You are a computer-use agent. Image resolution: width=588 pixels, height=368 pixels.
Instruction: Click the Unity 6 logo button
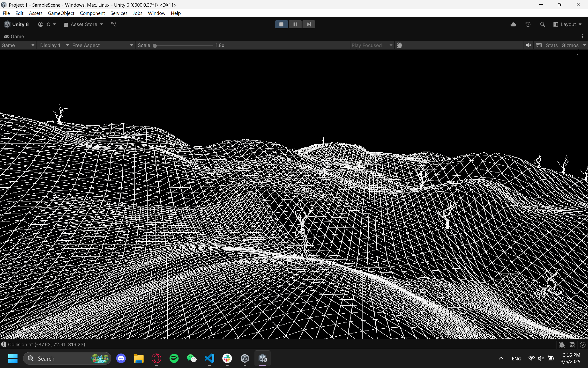tap(16, 24)
